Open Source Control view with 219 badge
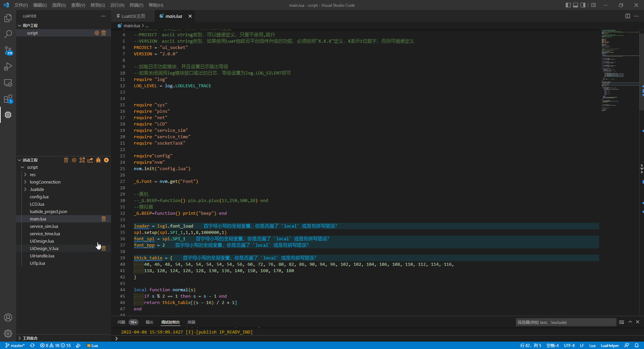The width and height of the screenshot is (644, 349). pos(8,51)
